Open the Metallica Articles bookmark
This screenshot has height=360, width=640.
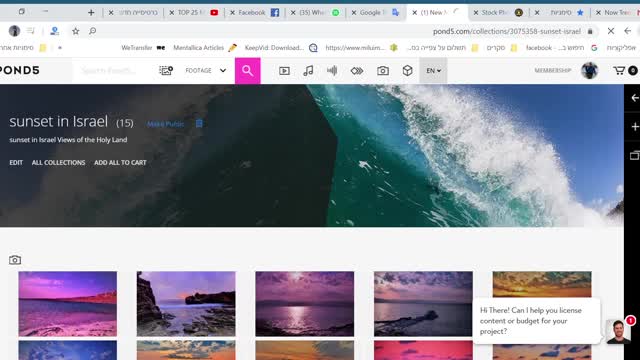tap(205, 48)
